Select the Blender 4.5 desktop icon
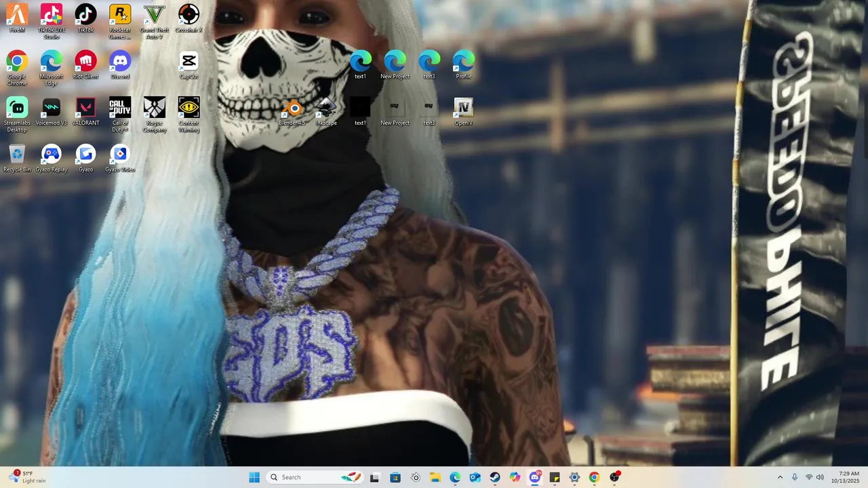The height and width of the screenshot is (488, 868). click(x=292, y=112)
